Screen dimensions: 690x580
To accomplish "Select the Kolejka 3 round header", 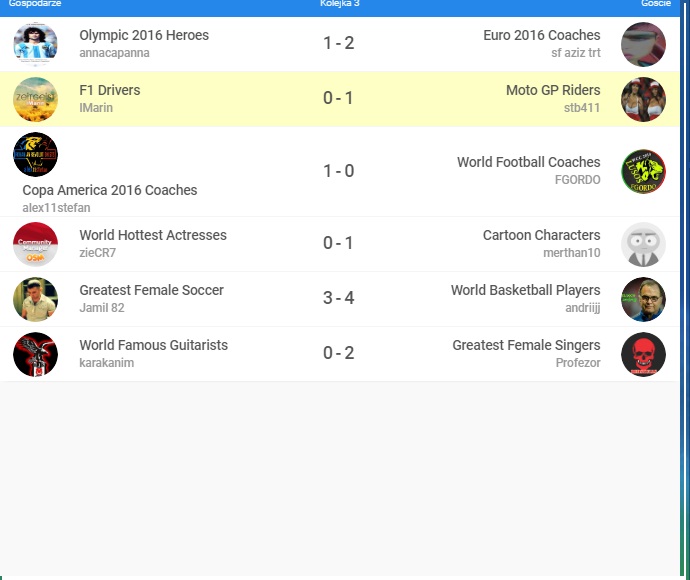I will point(340,4).
